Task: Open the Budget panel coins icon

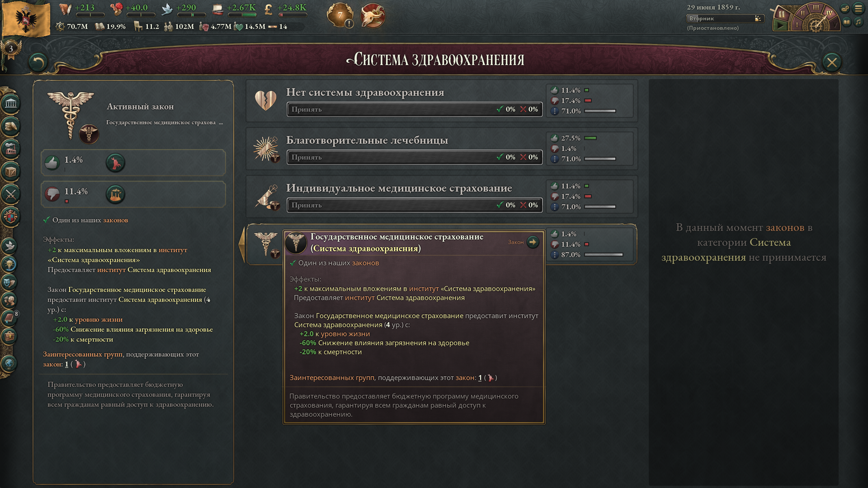Action: 11,126
